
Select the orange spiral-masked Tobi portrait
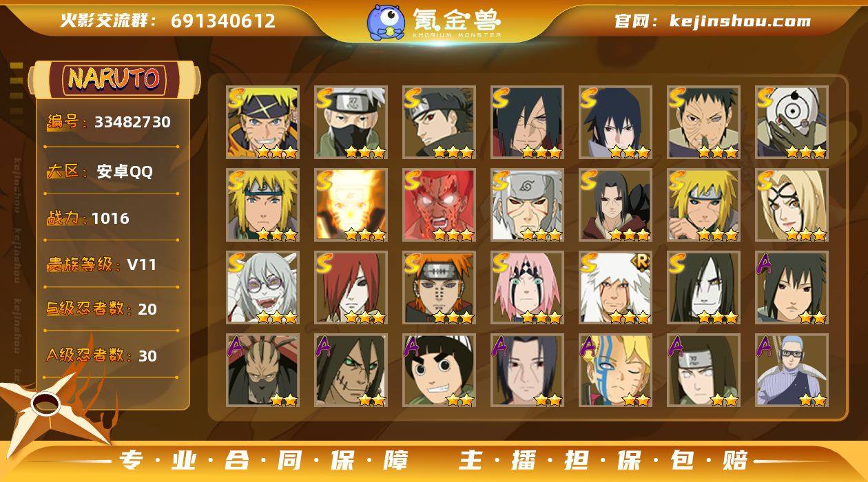792,123
